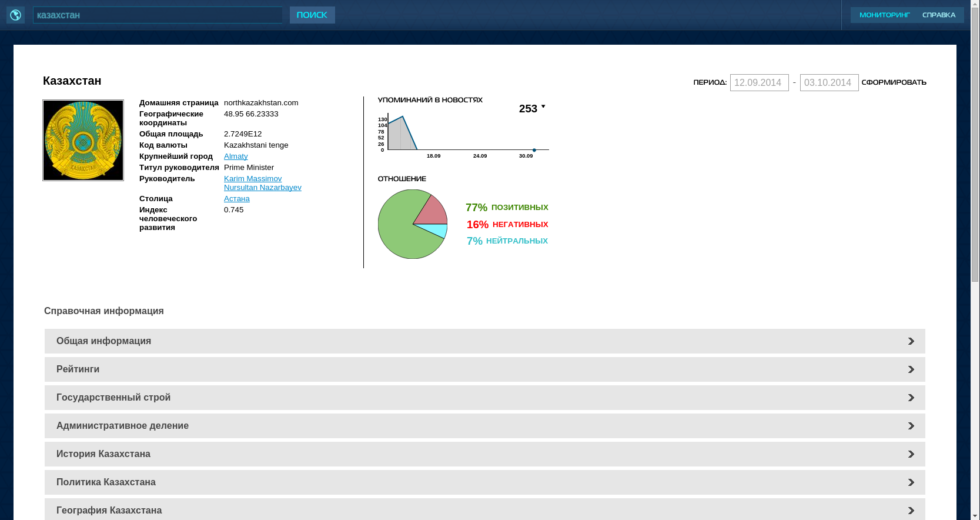Click the Сформировать button
980x520 pixels.
pyautogui.click(x=894, y=82)
